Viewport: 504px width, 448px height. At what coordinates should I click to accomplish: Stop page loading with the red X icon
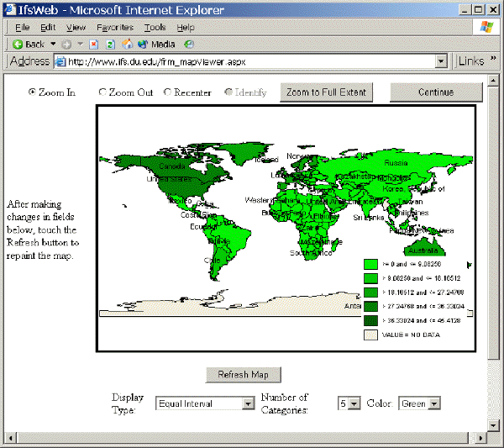point(93,44)
